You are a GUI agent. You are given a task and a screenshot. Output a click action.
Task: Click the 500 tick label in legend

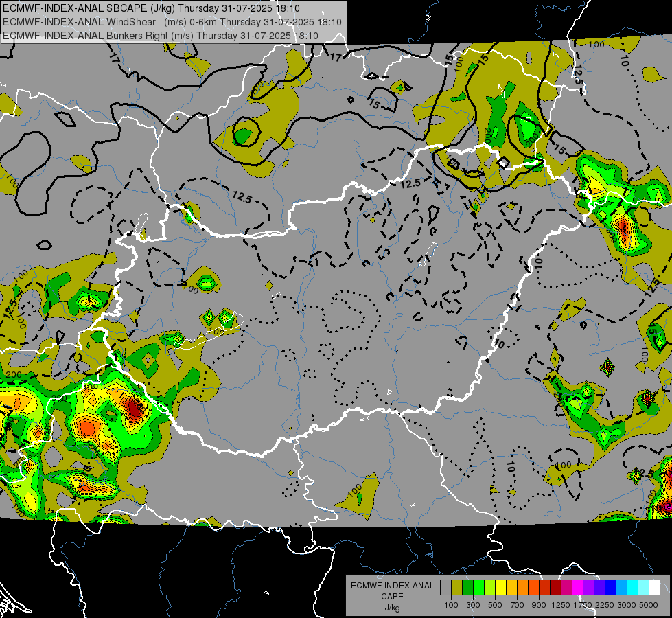495,605
